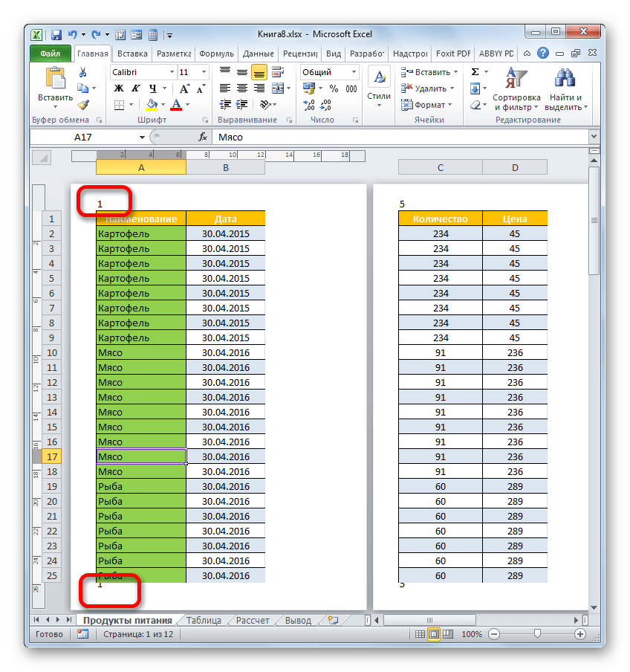Center text horizontally
This screenshot has width=630, height=672.
(242, 88)
